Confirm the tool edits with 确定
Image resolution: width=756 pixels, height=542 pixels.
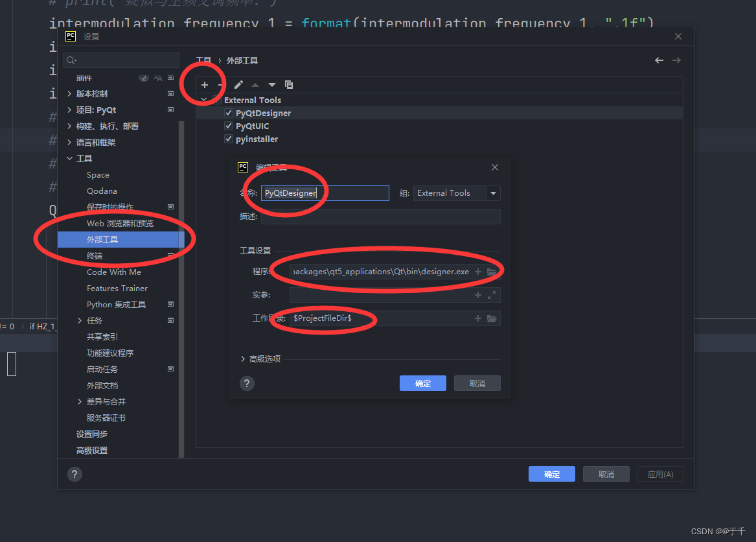click(422, 383)
